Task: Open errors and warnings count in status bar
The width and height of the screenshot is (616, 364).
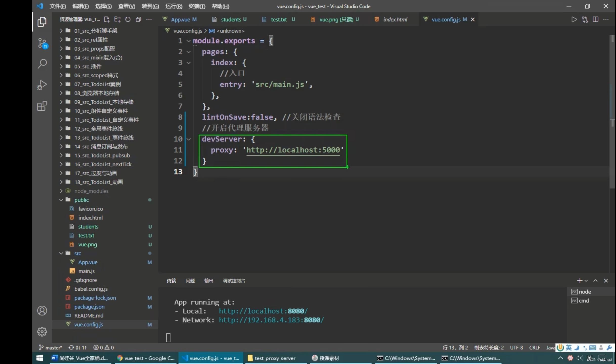Action: click(103, 348)
